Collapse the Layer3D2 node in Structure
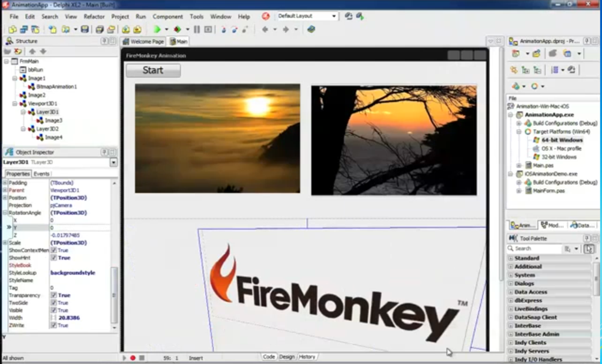 [23, 129]
